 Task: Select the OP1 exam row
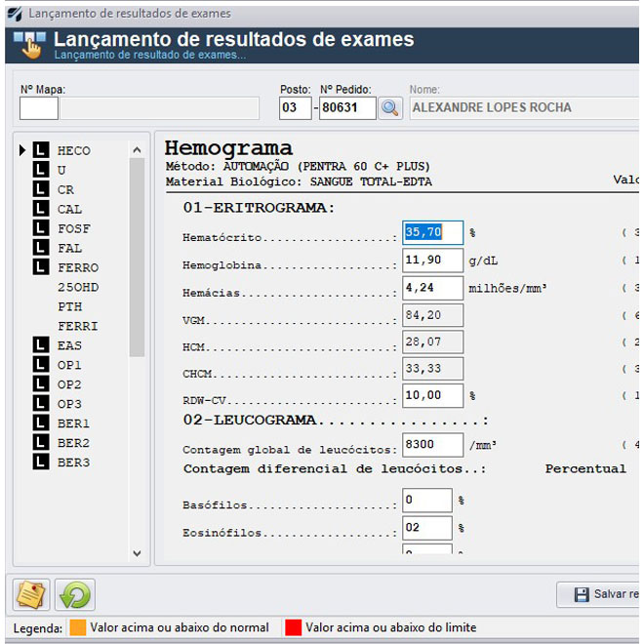69,365
